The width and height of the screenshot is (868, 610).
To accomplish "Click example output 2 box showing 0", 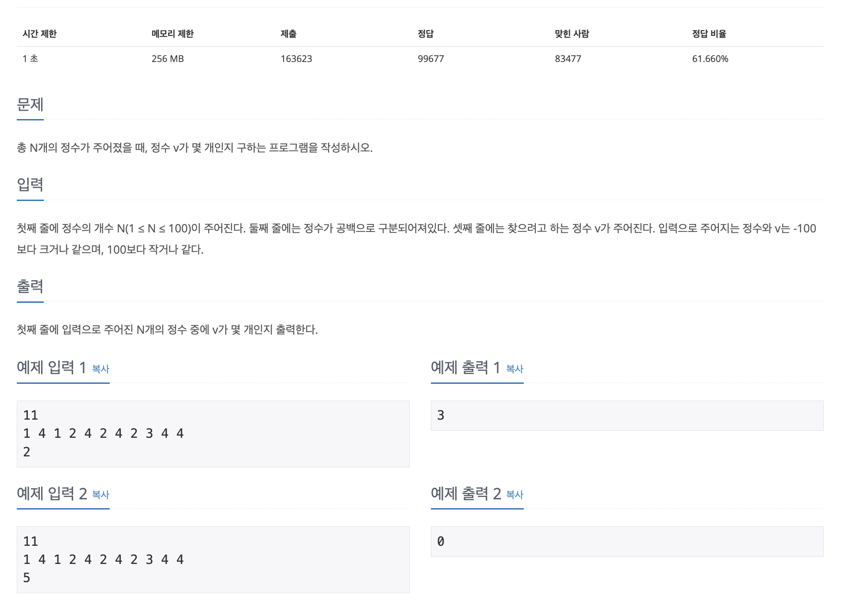I will click(x=627, y=541).
